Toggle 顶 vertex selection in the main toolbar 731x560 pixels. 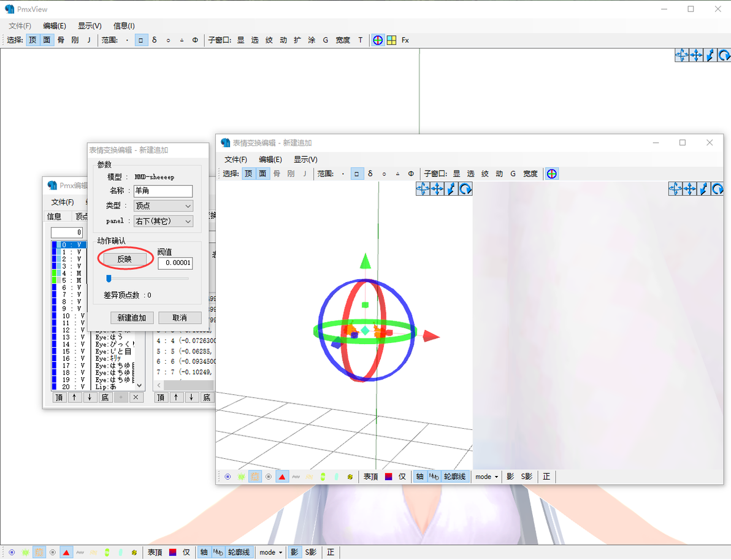click(x=33, y=40)
